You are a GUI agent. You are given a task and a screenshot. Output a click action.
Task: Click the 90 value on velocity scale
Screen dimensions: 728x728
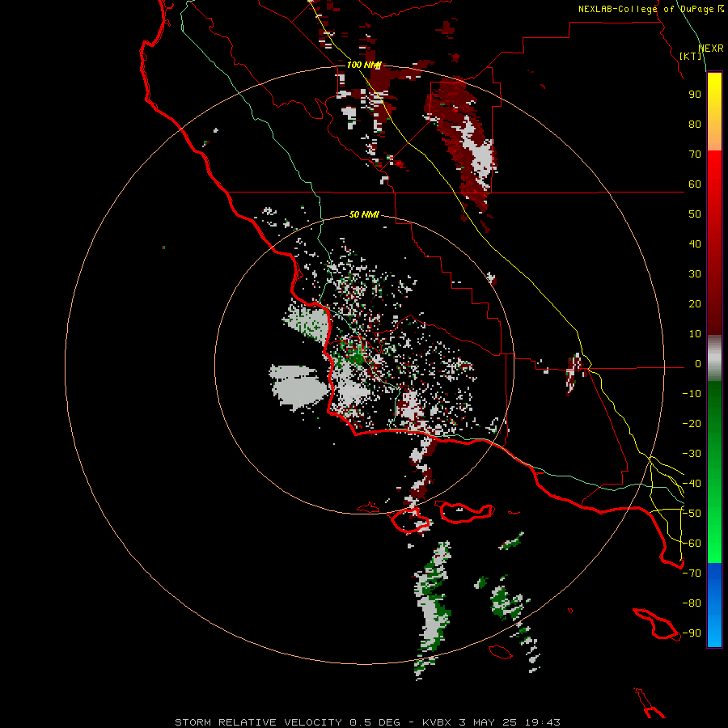(x=695, y=95)
